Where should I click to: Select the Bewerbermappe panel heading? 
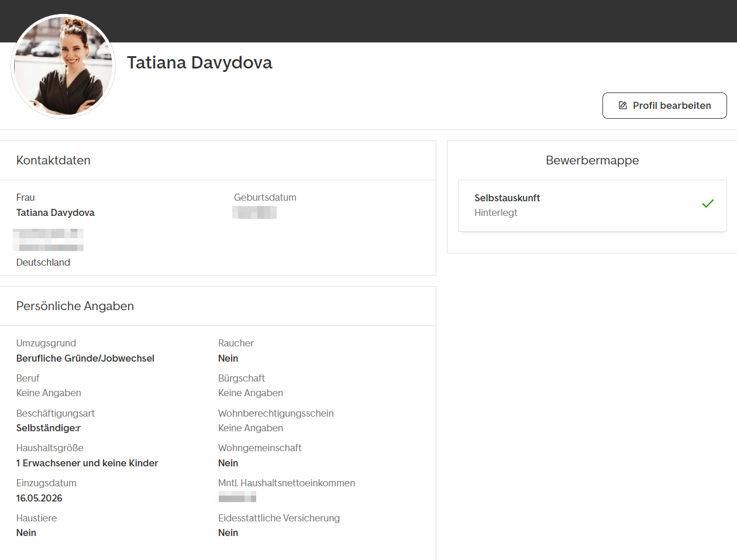coord(592,160)
